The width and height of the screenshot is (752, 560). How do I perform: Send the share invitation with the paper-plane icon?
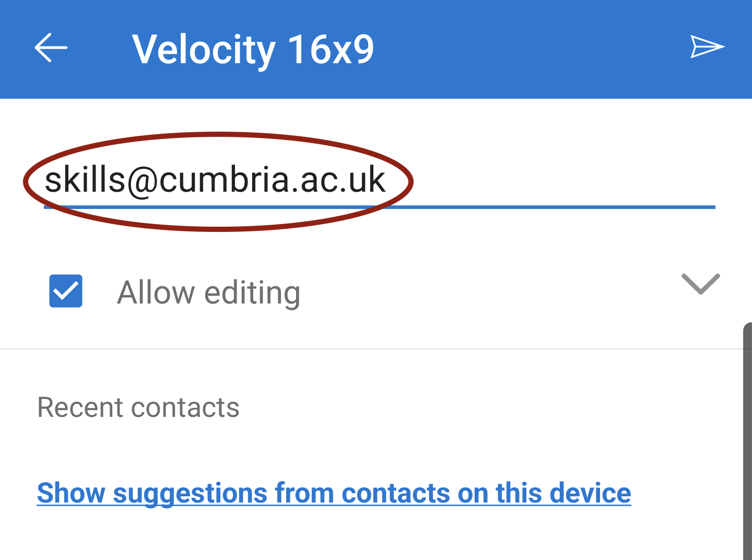(707, 47)
